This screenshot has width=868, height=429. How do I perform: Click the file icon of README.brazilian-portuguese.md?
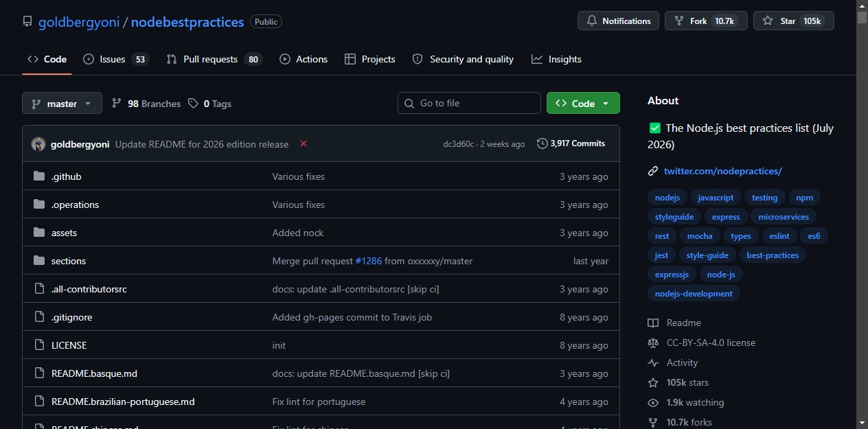pos(39,402)
